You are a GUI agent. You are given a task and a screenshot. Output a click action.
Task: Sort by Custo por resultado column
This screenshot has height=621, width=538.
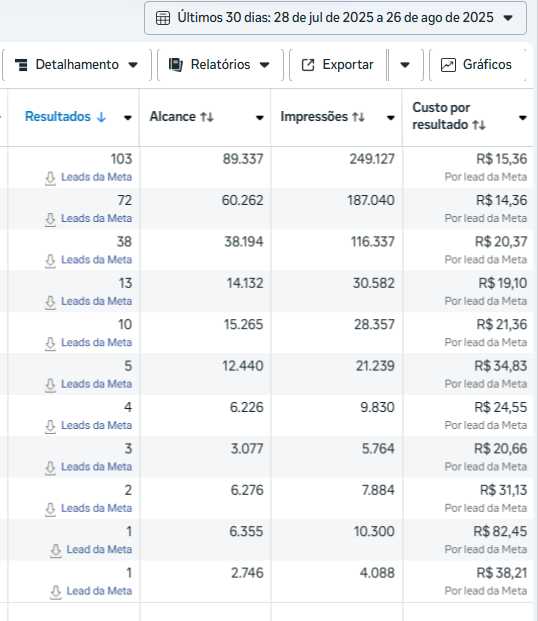coord(441,116)
